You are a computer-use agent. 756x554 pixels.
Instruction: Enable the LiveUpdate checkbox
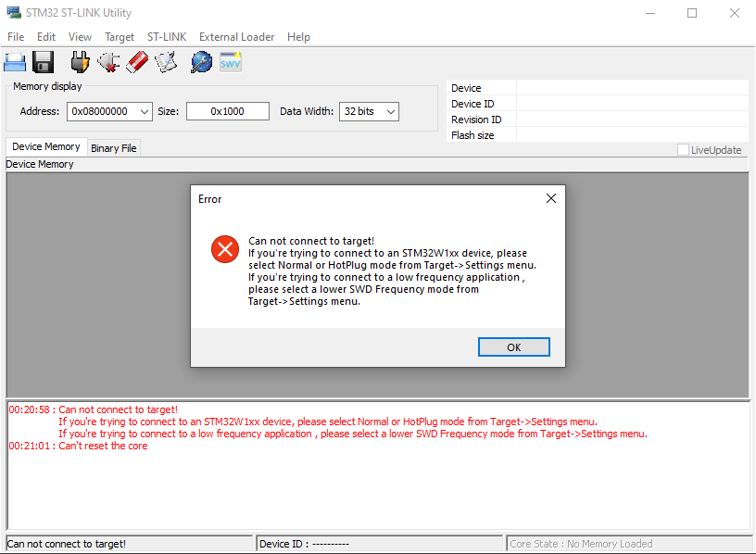[x=683, y=150]
